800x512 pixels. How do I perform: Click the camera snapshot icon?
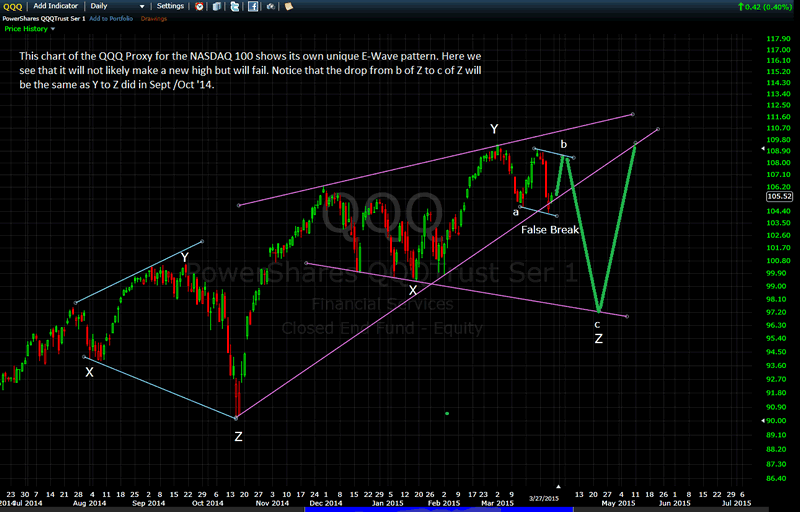(x=270, y=6)
